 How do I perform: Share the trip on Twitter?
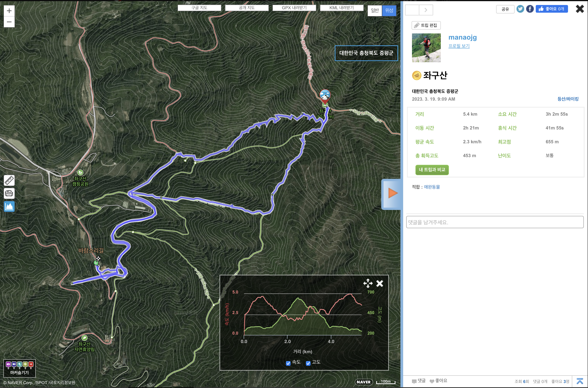[x=520, y=9]
